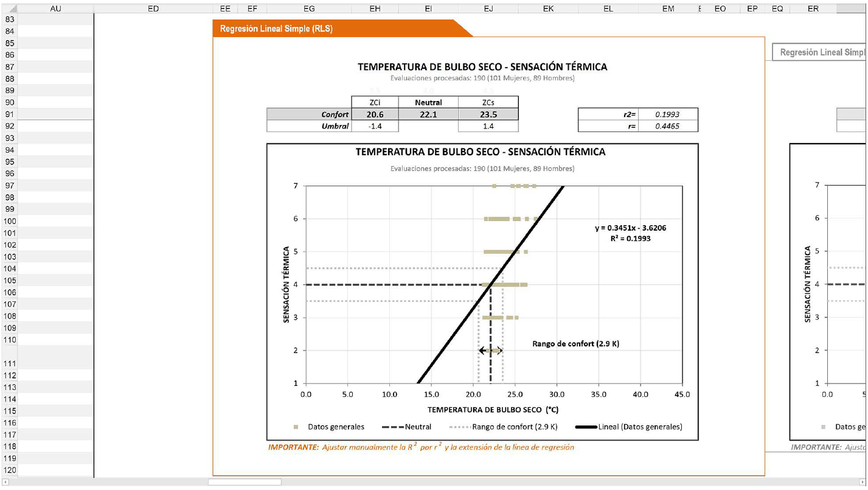Select row header 105

pyautogui.click(x=10, y=281)
